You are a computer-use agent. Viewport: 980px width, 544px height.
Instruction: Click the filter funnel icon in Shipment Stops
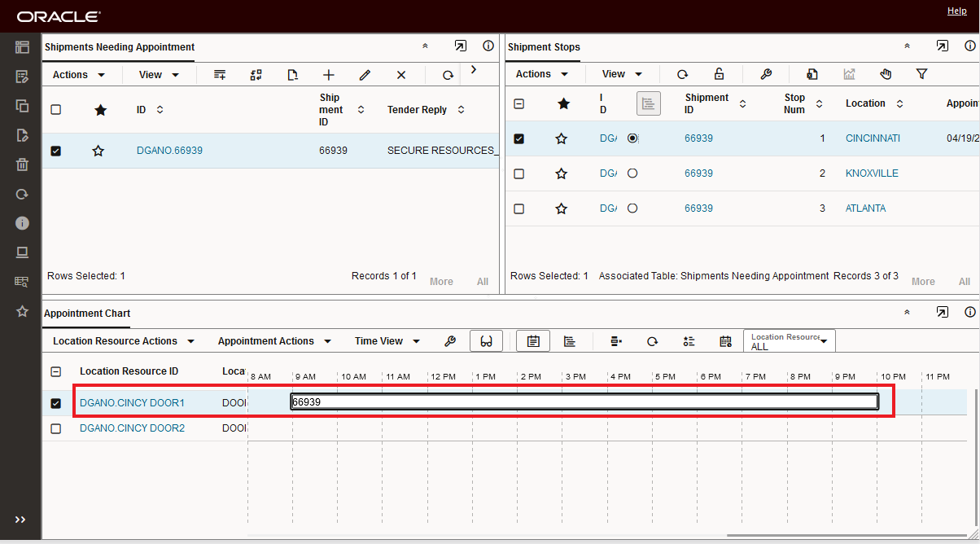[921, 74]
